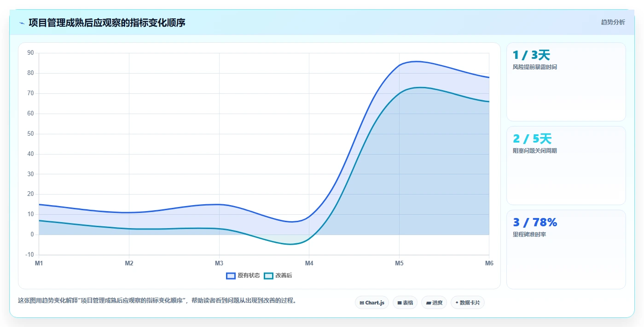The width and height of the screenshot is (644, 327).
Task: Click the 趋势分析 label in header
Action: tap(613, 22)
